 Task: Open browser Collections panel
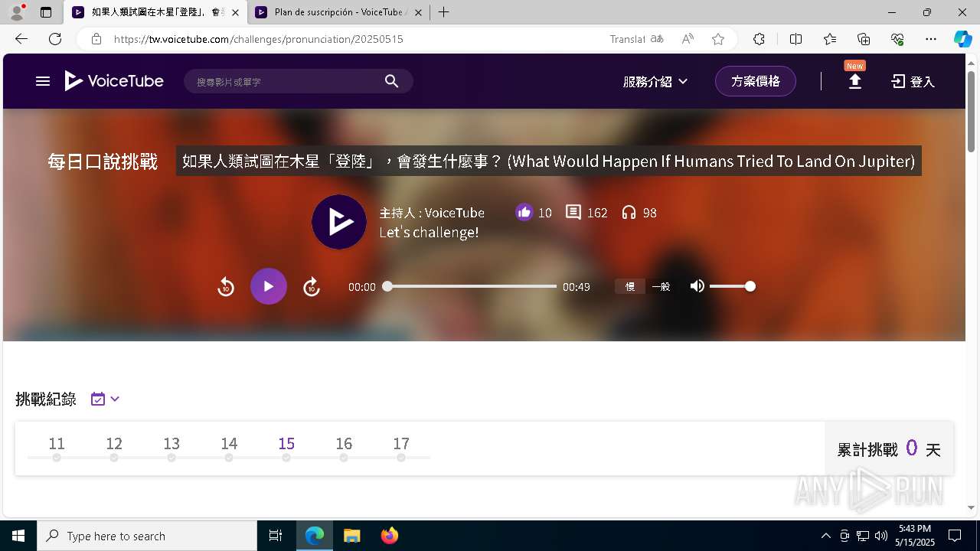864,39
